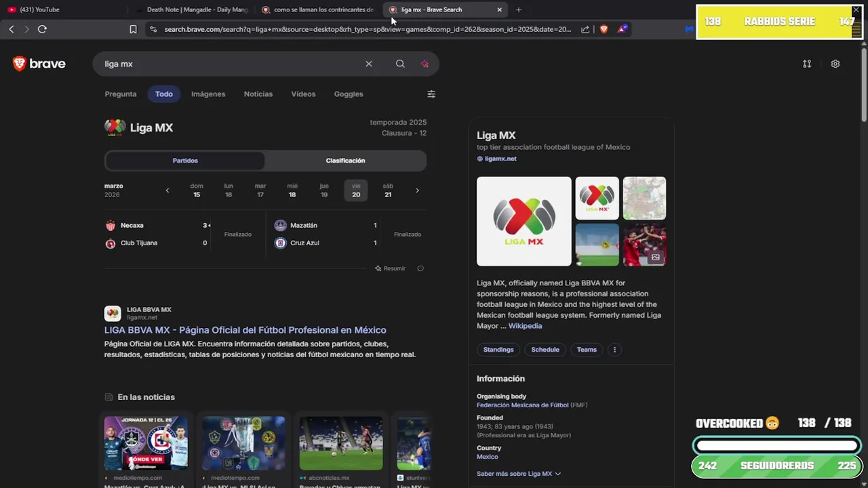The height and width of the screenshot is (488, 868).
Task: Switch to Noticias results
Action: coord(258,94)
